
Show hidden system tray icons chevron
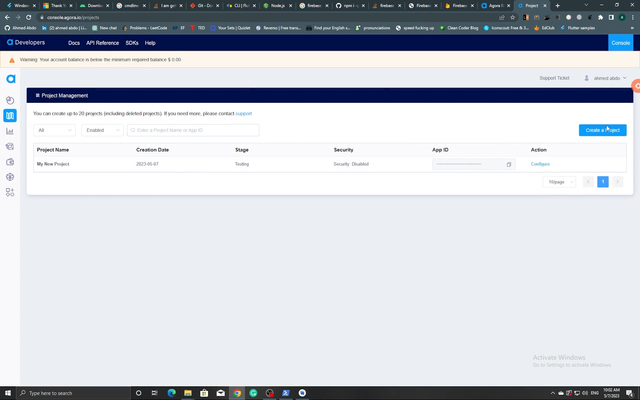pos(553,393)
